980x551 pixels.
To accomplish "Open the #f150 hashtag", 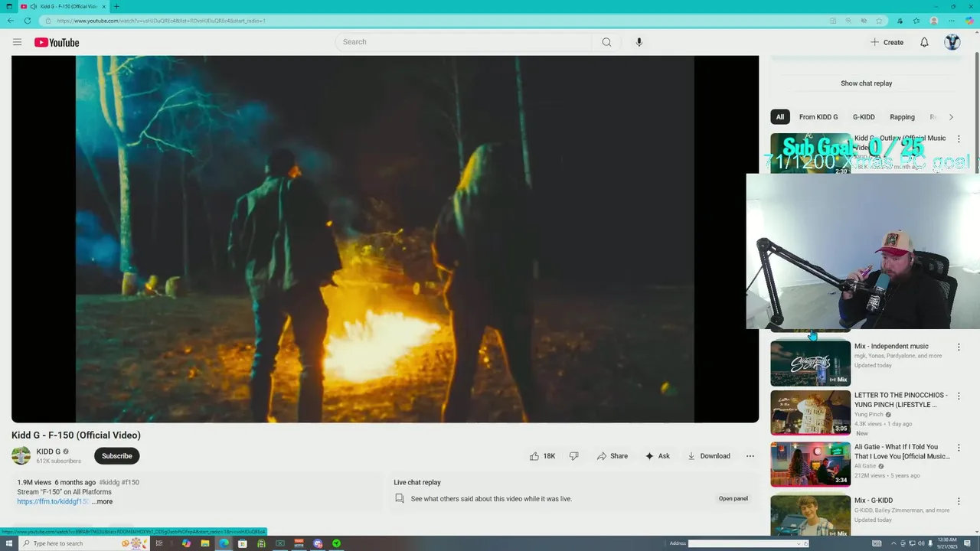I will pos(130,482).
